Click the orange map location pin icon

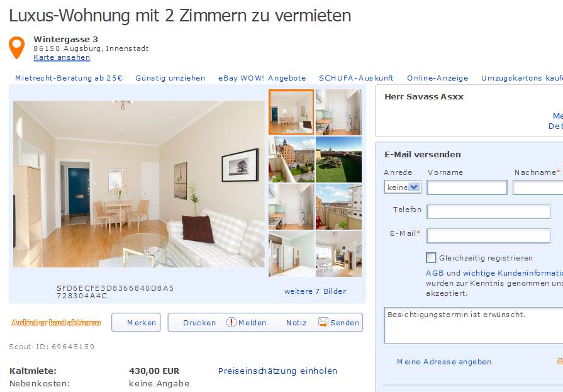(16, 47)
